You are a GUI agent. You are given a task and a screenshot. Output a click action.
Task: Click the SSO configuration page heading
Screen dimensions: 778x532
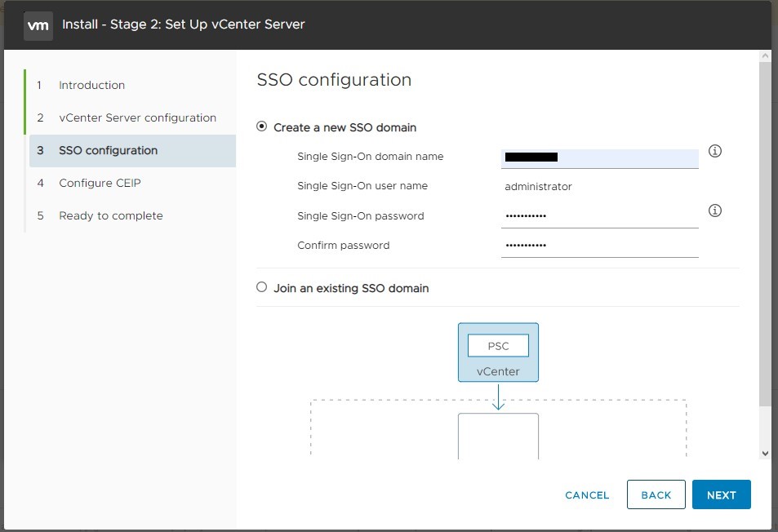point(334,80)
